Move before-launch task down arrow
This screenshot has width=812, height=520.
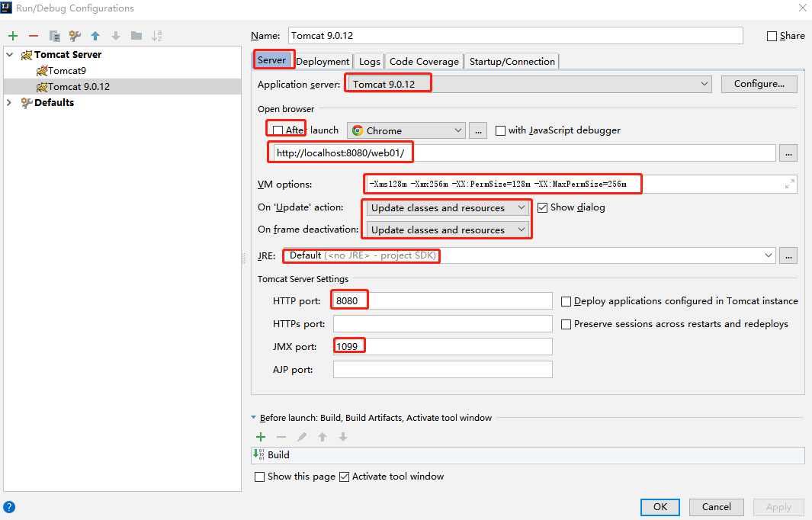(343, 437)
